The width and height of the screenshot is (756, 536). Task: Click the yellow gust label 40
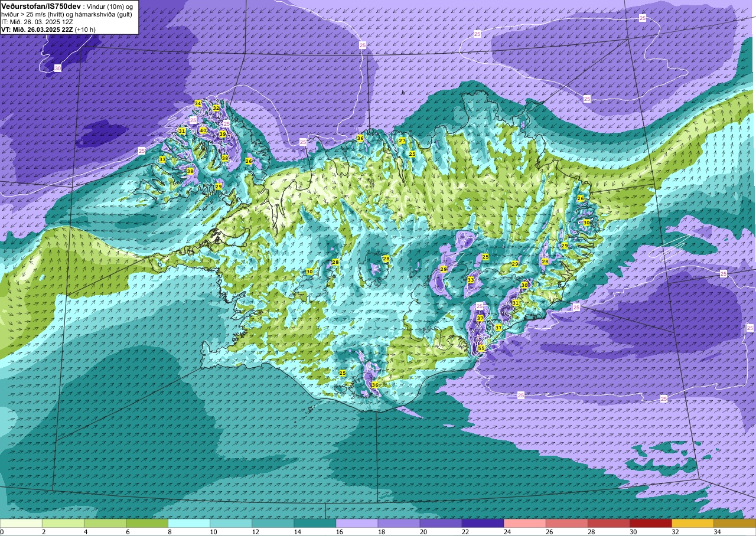click(x=203, y=130)
